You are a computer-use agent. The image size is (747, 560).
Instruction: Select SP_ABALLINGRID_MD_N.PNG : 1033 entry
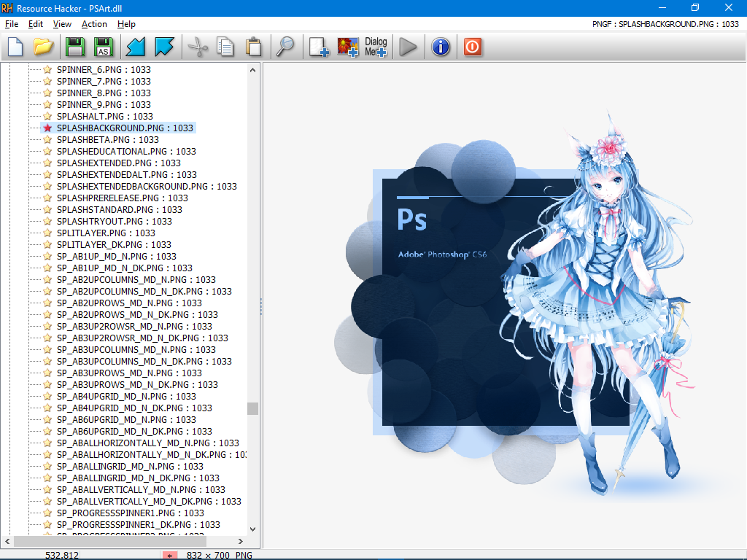click(130, 466)
